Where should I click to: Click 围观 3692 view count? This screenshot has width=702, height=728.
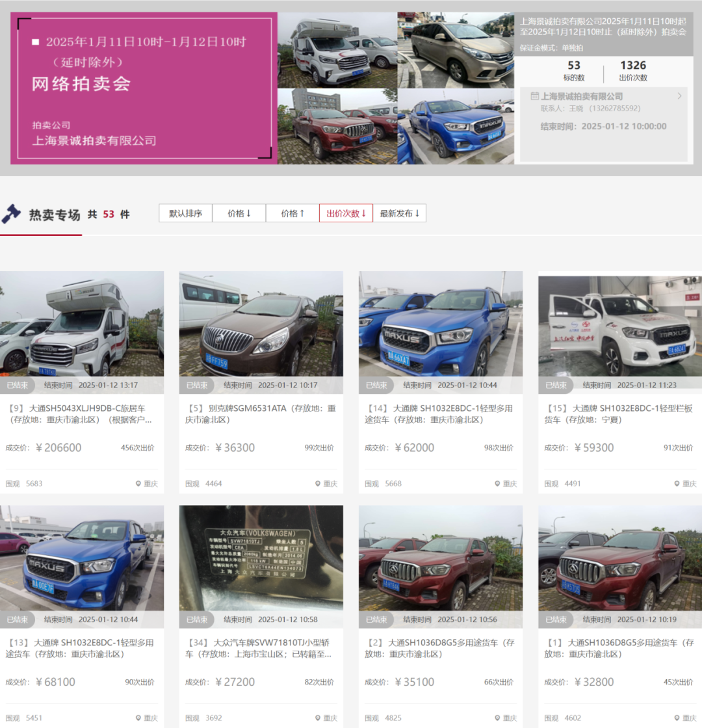(x=203, y=718)
